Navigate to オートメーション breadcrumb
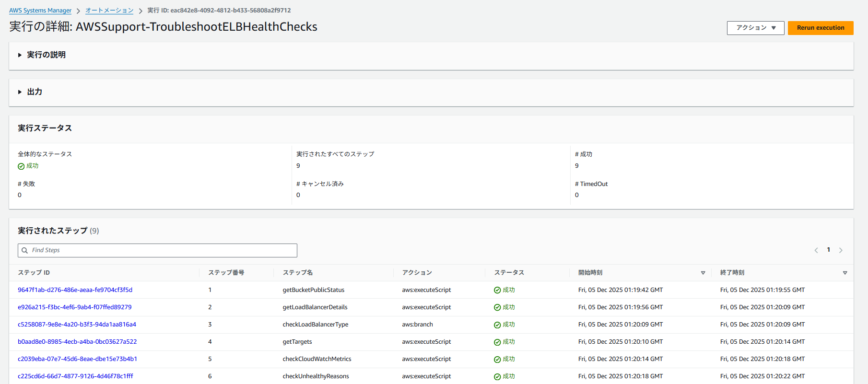The height and width of the screenshot is (384, 868). coord(109,11)
